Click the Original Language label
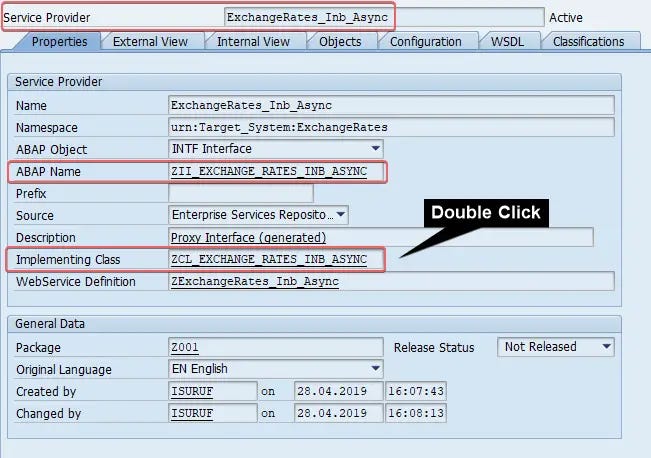This screenshot has width=651, height=458. [64, 370]
